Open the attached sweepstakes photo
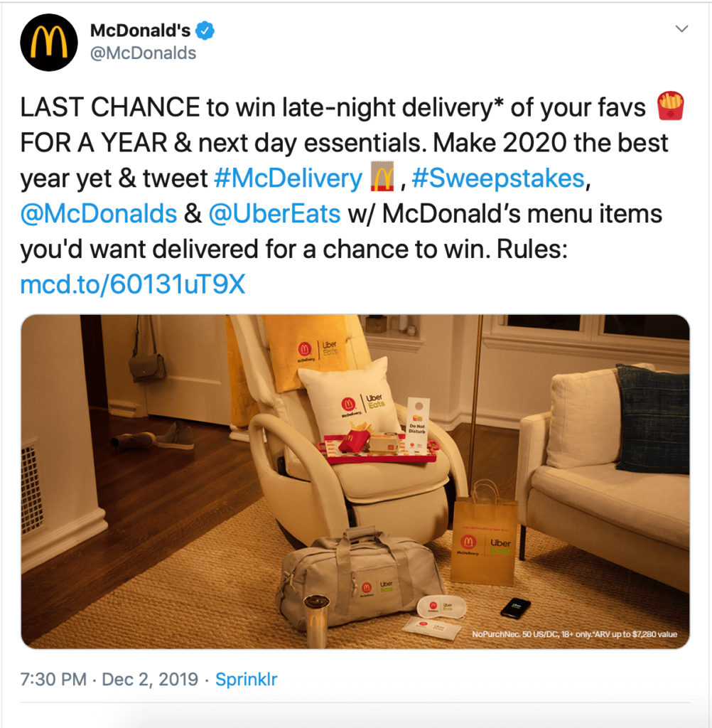The width and height of the screenshot is (712, 728). (355, 481)
